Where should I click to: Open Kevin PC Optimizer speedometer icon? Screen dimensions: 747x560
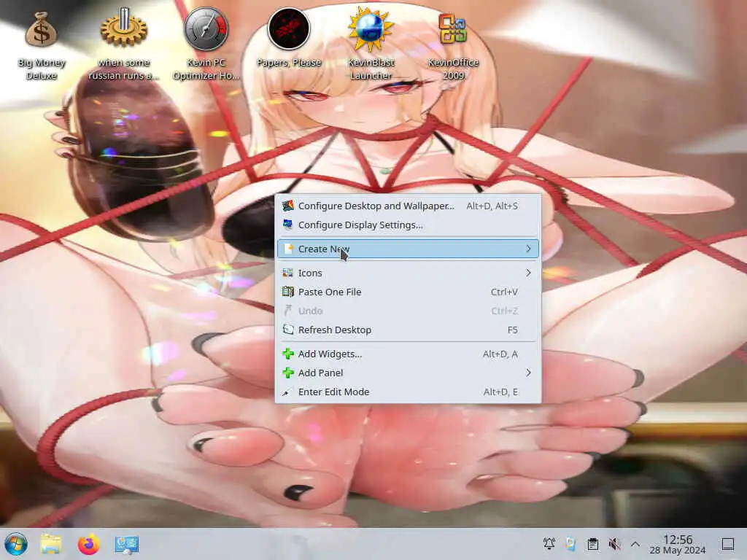pyautogui.click(x=206, y=29)
